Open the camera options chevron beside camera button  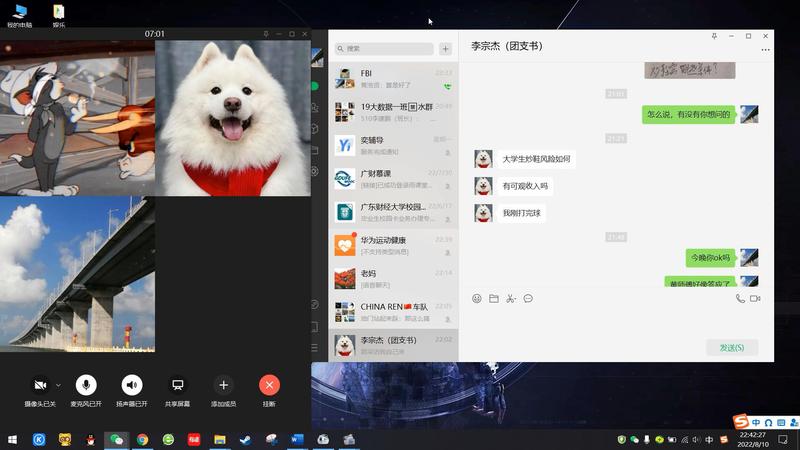pos(58,385)
